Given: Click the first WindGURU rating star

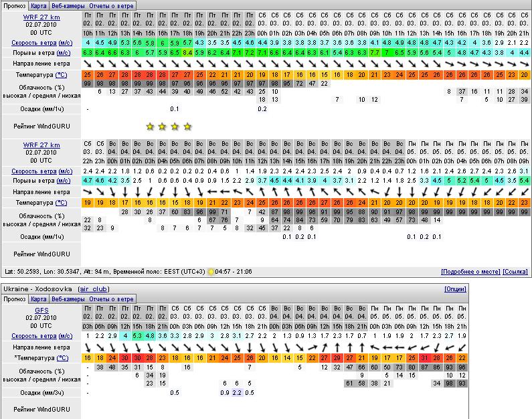Looking at the screenshot, I should [x=149, y=126].
